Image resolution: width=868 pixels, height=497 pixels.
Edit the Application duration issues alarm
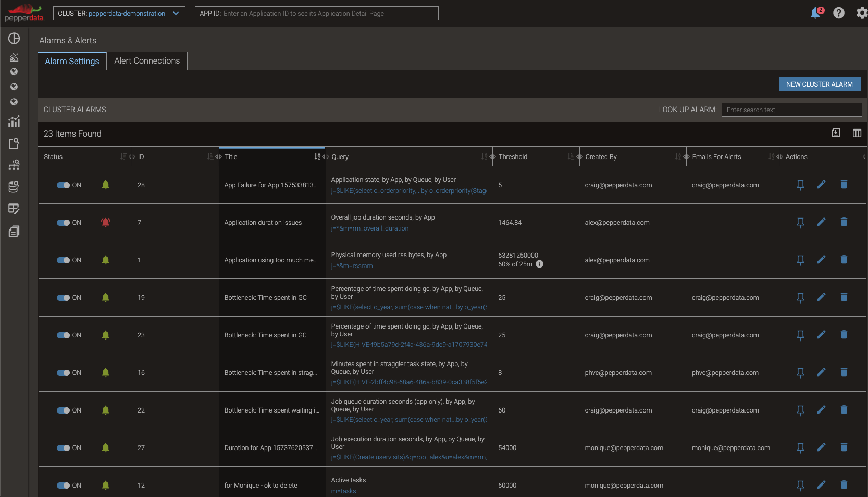822,222
